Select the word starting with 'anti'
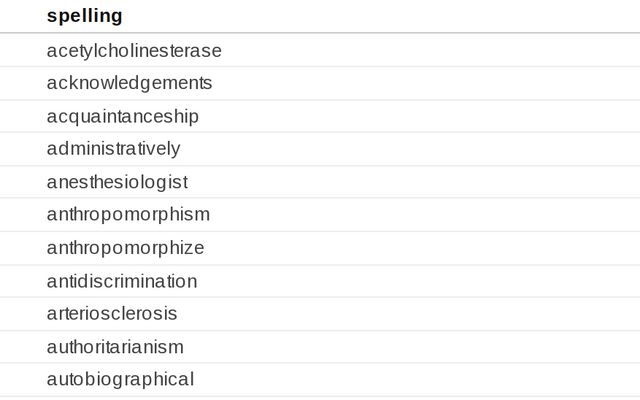640x400 pixels. 122,281
